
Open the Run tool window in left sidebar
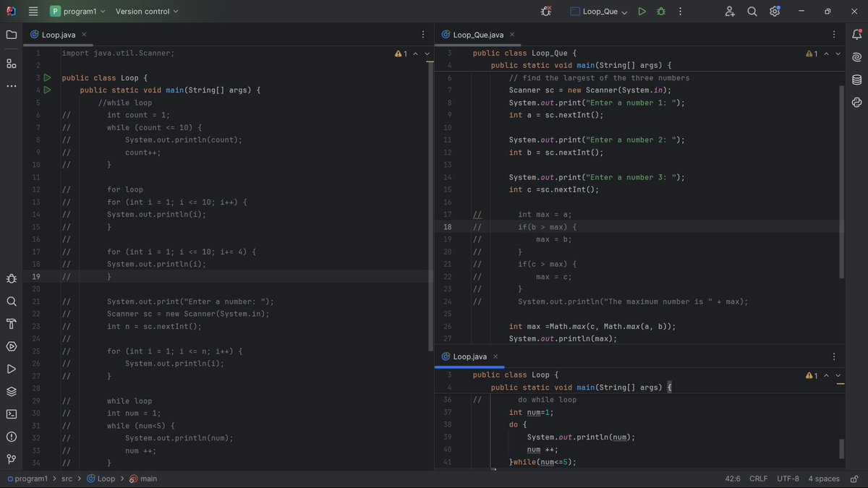pyautogui.click(x=11, y=369)
